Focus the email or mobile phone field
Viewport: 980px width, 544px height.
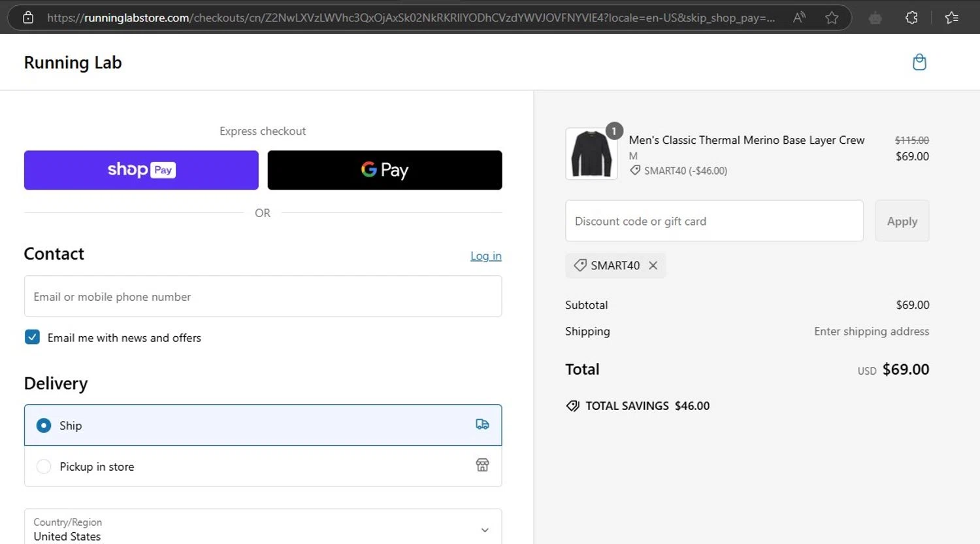pyautogui.click(x=263, y=296)
